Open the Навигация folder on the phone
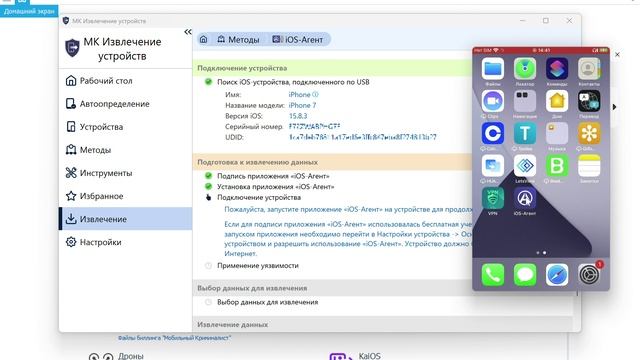Viewport: 640px width, 360px height. [x=525, y=101]
